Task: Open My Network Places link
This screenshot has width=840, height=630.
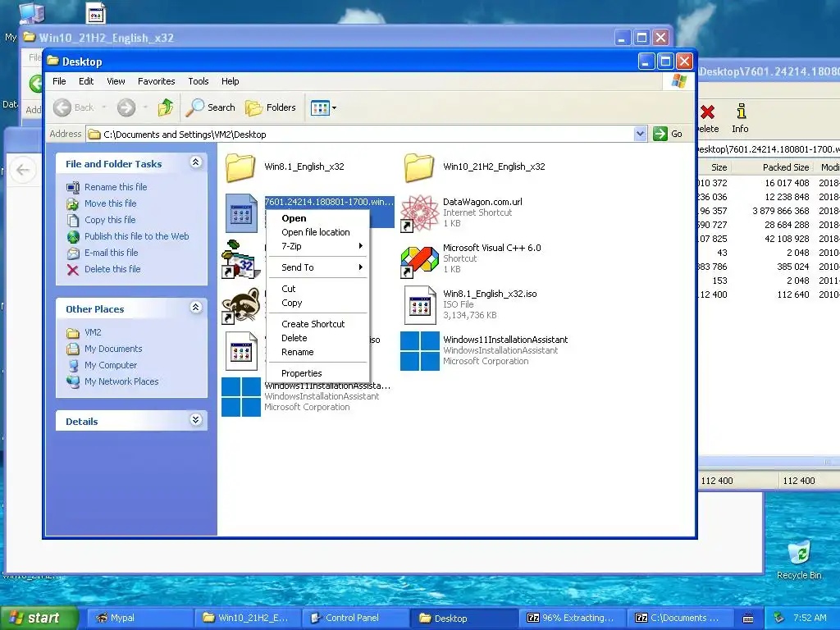Action: click(121, 381)
